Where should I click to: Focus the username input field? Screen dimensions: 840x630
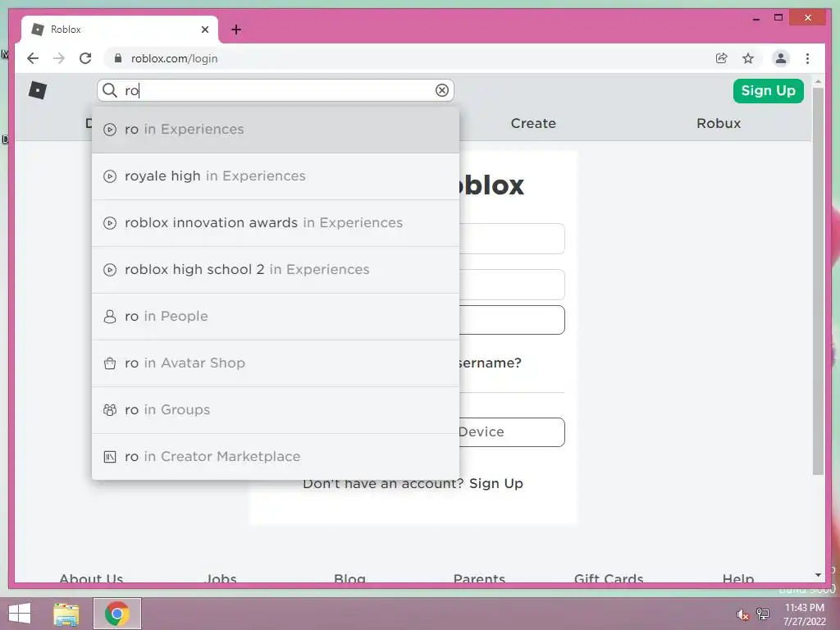click(x=512, y=239)
